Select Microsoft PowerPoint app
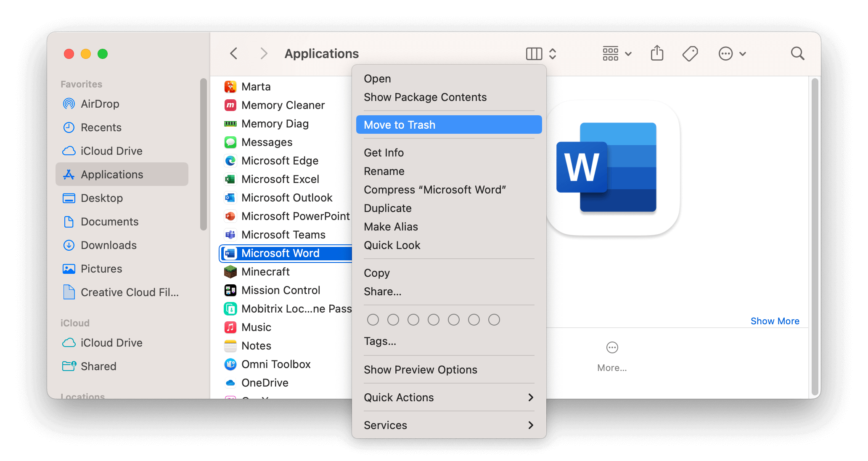 click(x=286, y=216)
